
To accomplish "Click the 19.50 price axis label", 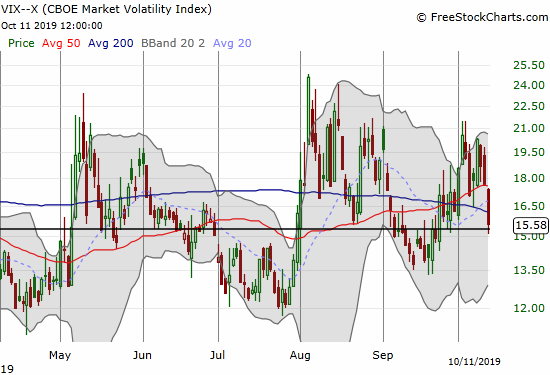I will click(x=529, y=152).
